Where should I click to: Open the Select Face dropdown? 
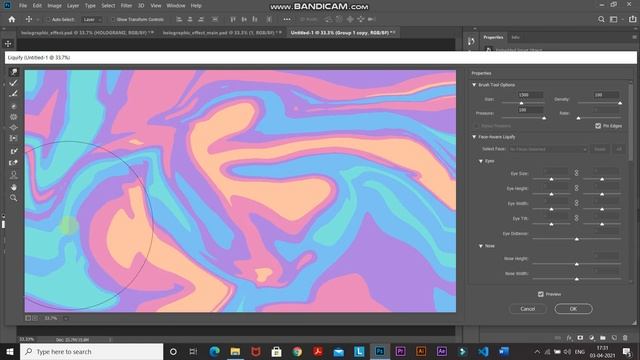pos(548,149)
